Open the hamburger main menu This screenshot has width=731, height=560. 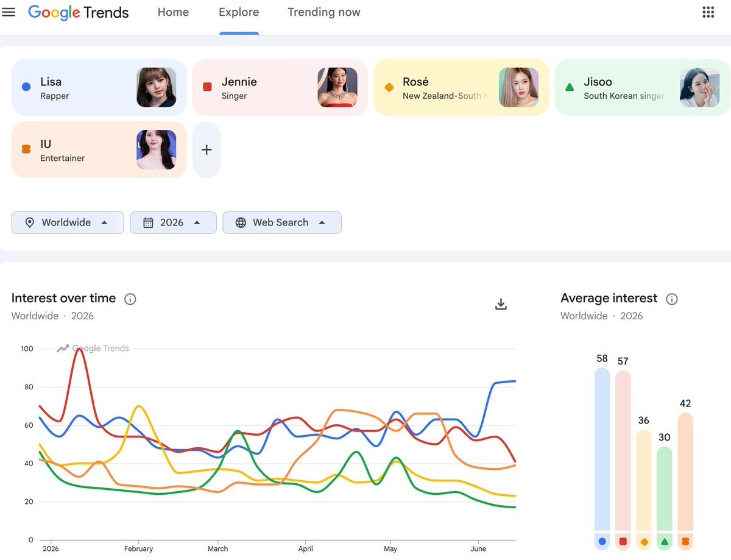(9, 12)
